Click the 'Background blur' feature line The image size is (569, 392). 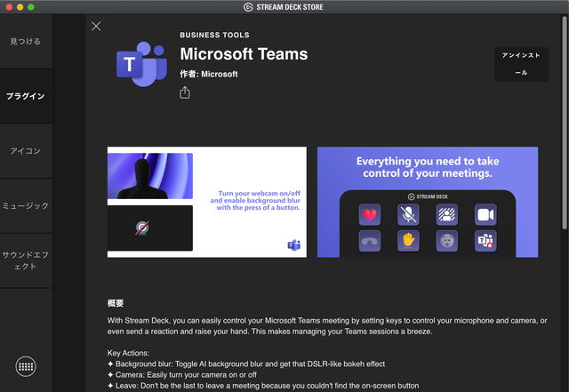pos(246,364)
